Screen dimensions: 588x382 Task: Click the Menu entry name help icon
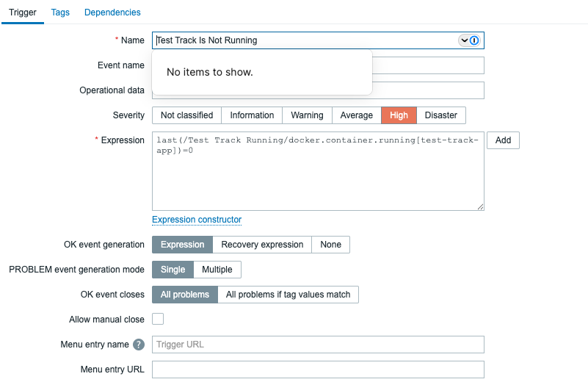(139, 345)
